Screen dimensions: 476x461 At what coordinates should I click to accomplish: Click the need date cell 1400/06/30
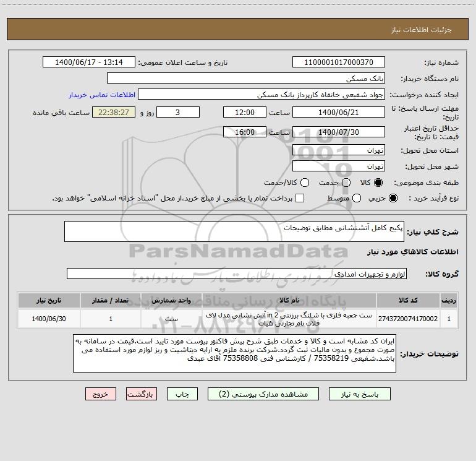coord(49,319)
